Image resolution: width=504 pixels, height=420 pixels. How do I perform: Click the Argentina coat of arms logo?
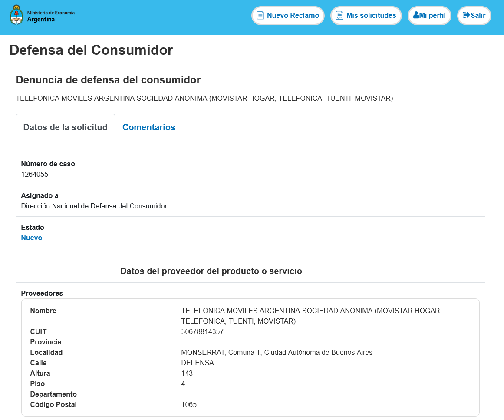16,15
